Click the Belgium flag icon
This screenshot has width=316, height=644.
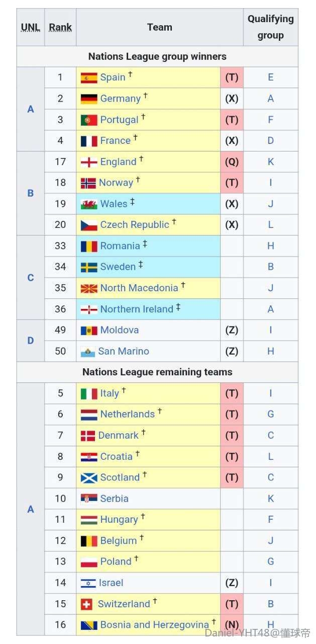[x=89, y=541]
